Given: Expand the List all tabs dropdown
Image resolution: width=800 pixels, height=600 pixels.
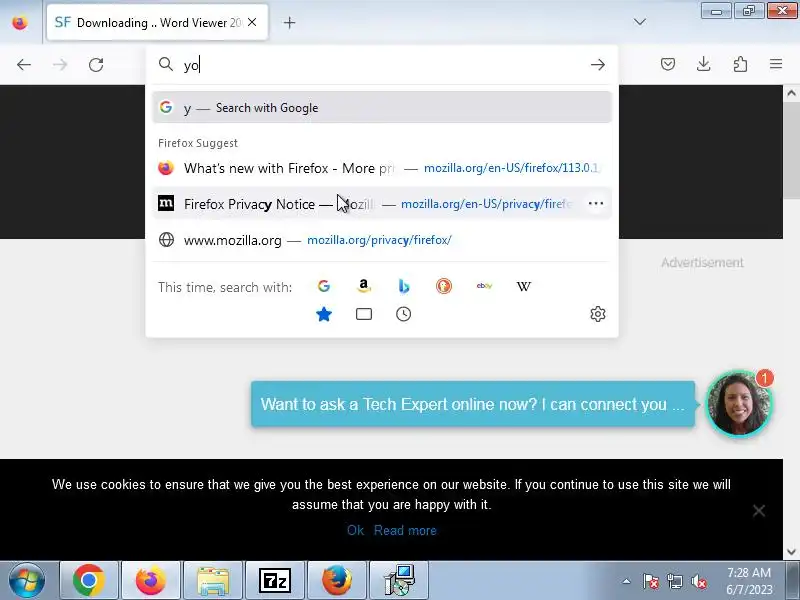Looking at the screenshot, I should tap(639, 22).
